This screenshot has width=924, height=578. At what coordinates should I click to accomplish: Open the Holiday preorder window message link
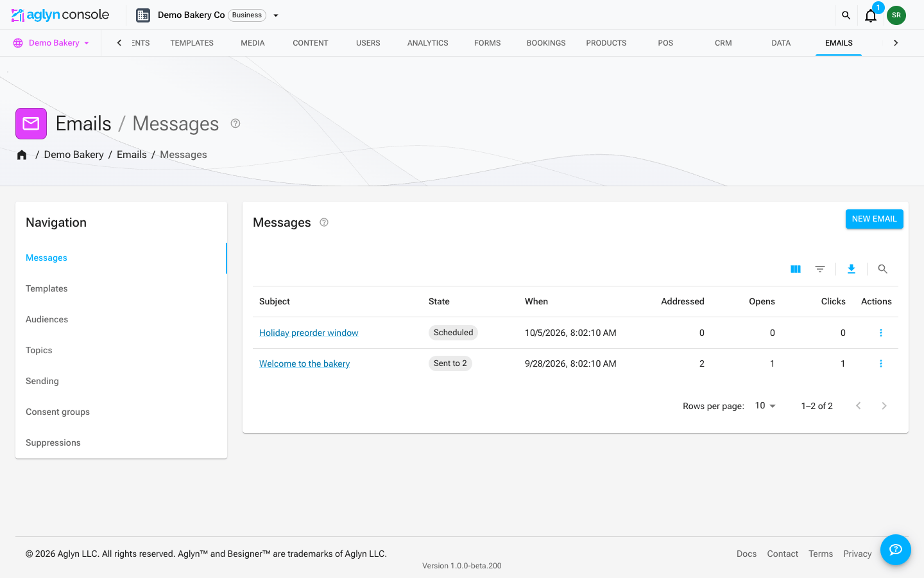[x=309, y=333]
